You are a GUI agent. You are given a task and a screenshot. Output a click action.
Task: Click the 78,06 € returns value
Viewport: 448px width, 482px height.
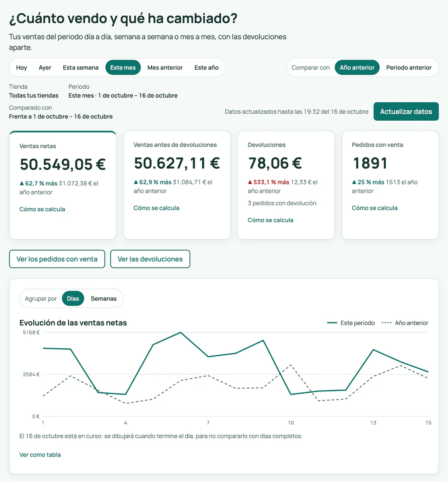pos(275,163)
